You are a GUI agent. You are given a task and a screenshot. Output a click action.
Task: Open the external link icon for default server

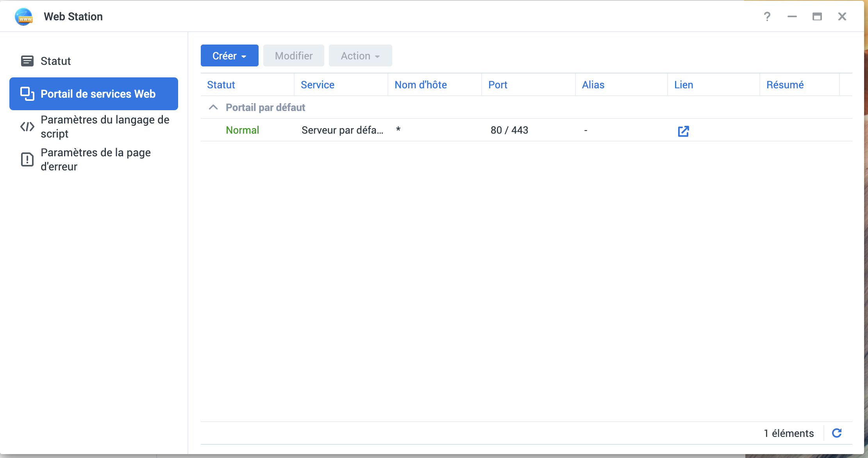point(683,131)
